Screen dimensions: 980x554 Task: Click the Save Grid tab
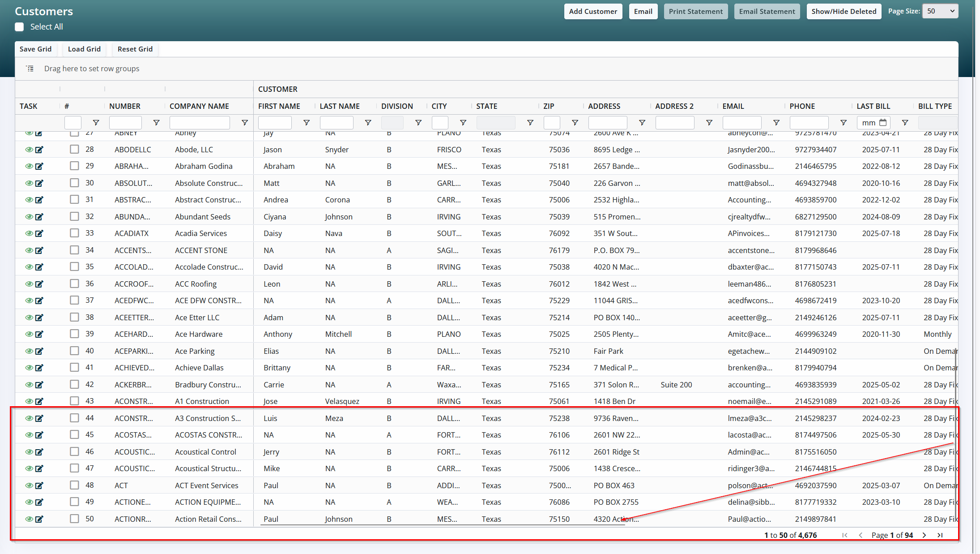[35, 49]
